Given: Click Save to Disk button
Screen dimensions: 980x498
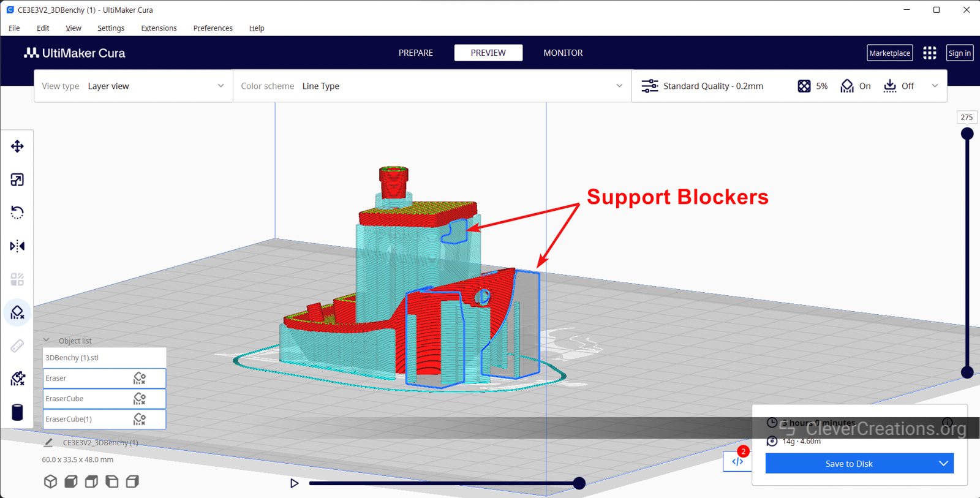Looking at the screenshot, I should tap(850, 463).
